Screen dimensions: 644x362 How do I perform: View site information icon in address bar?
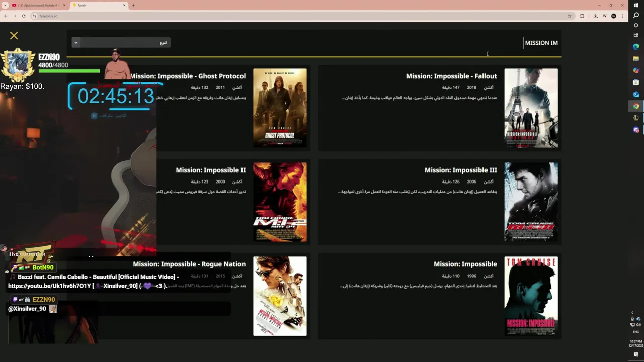(35, 16)
